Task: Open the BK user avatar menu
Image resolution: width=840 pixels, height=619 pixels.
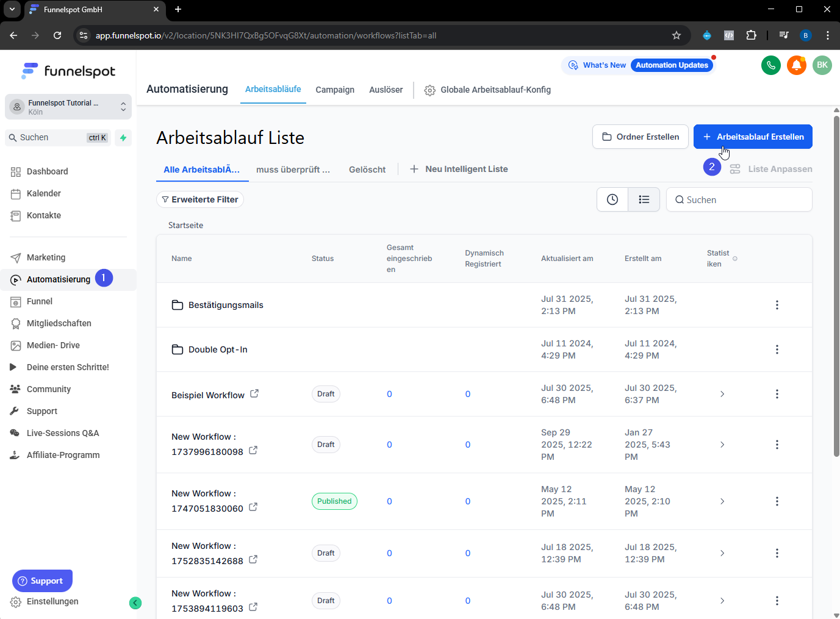Action: click(x=822, y=65)
